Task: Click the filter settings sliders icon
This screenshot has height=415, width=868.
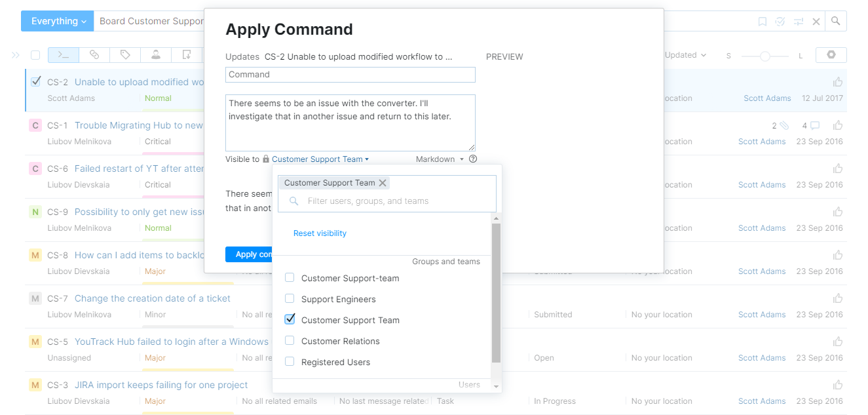Action: click(x=798, y=21)
